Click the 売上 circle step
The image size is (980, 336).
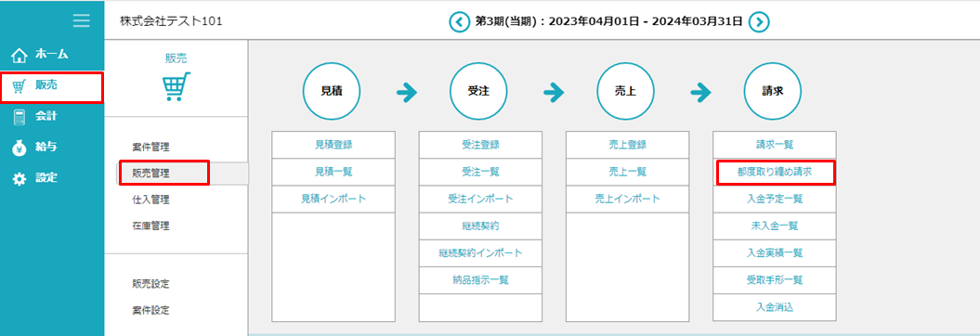click(x=626, y=91)
